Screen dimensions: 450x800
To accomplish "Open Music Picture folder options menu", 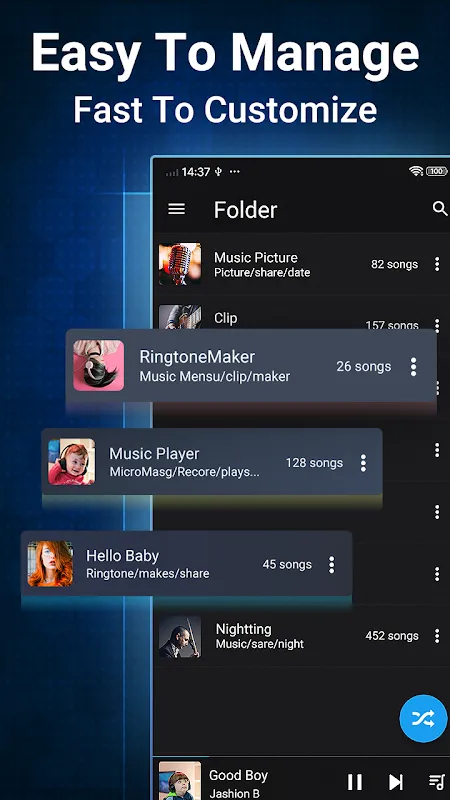I will pyautogui.click(x=437, y=264).
